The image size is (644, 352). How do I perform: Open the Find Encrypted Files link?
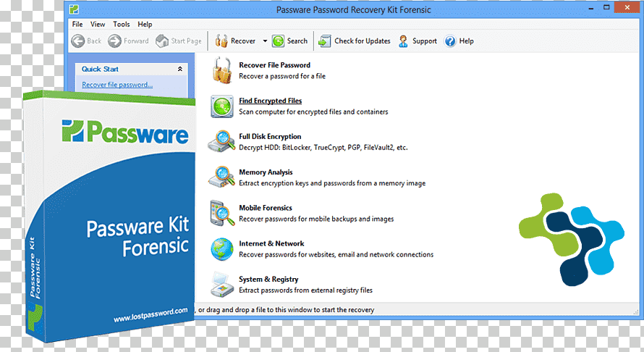click(x=270, y=101)
